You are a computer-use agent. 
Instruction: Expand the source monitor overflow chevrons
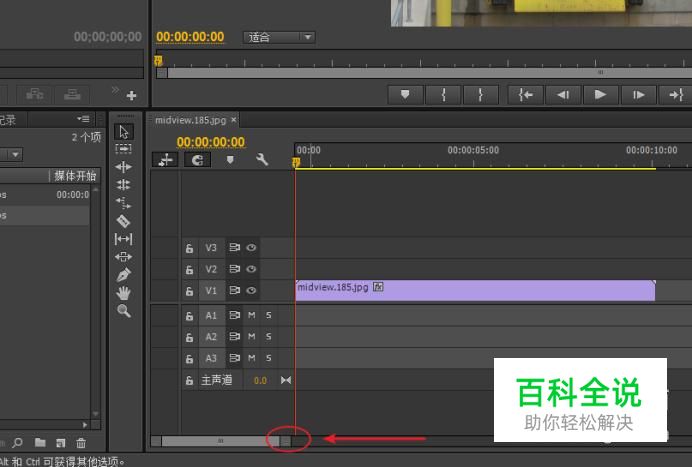(115, 90)
